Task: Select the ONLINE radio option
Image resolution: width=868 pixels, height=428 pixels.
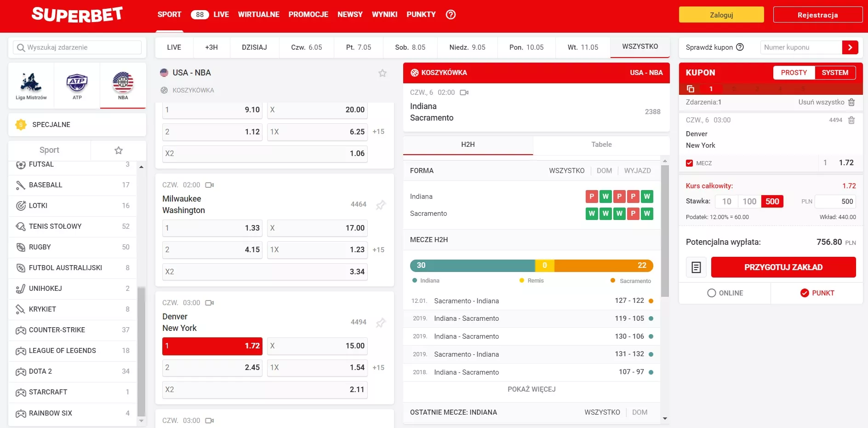Action: tap(725, 293)
